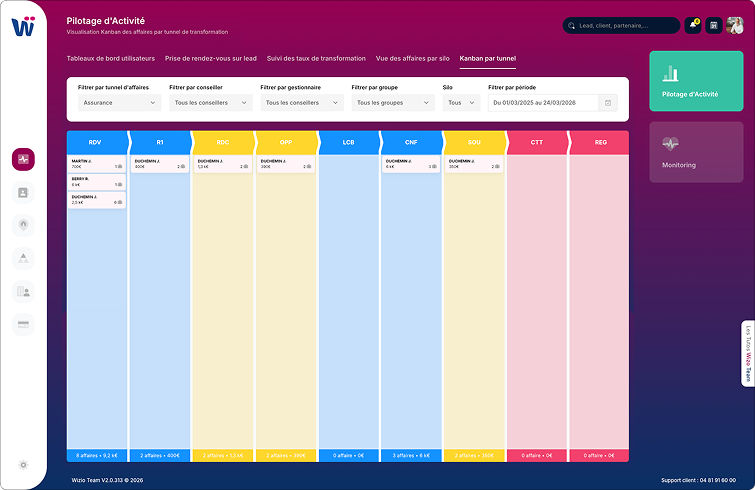This screenshot has width=755, height=490.
Task: Open the contacts icon in left sidebar
Action: coord(23,192)
